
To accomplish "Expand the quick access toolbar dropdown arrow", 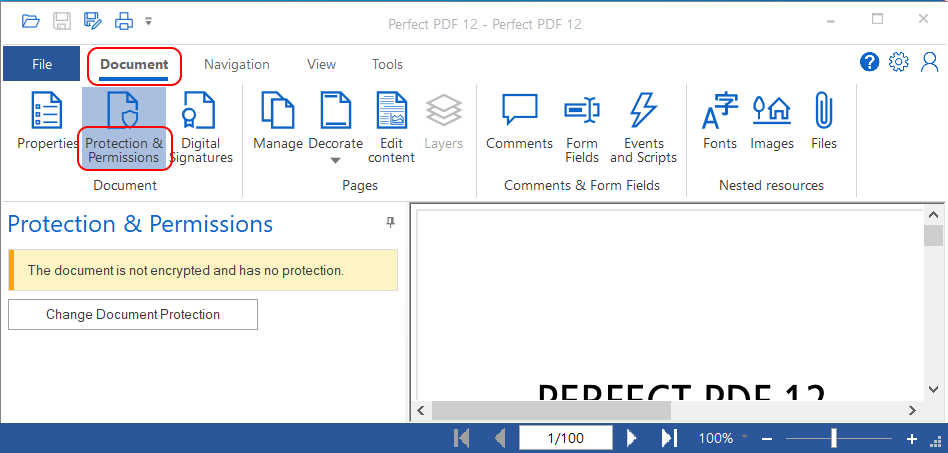I will tap(148, 22).
